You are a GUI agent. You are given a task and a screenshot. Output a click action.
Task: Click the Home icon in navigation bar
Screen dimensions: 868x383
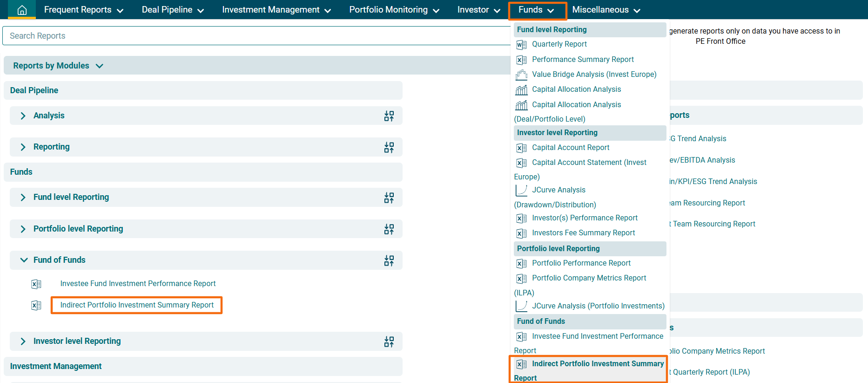click(21, 10)
